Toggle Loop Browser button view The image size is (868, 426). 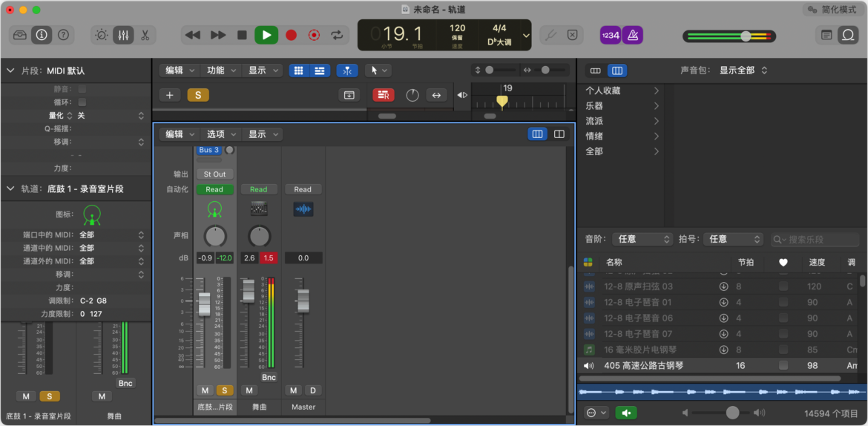[x=596, y=71]
